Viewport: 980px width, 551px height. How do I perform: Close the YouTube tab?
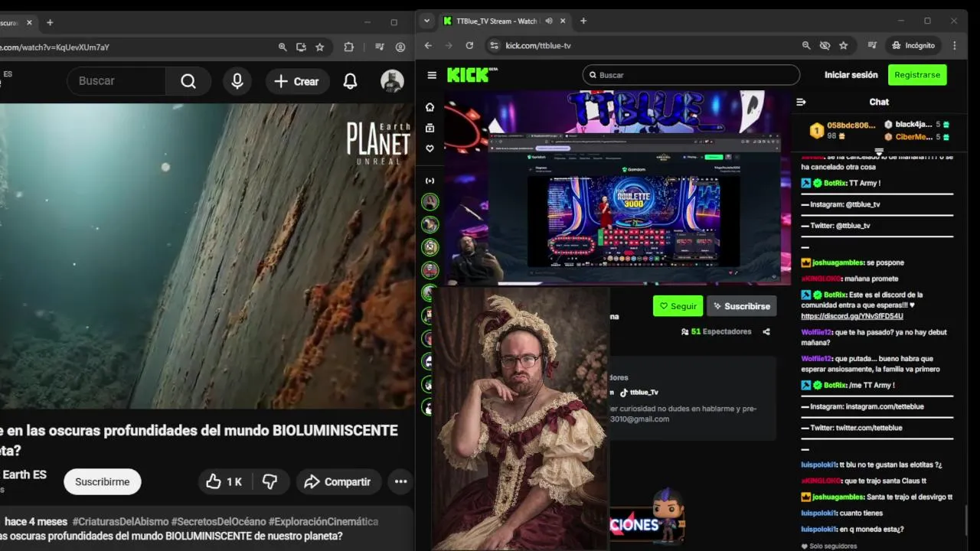[29, 22]
